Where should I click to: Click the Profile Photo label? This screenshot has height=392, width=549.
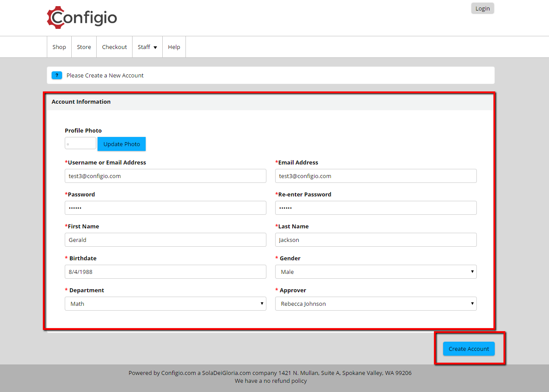[x=83, y=130]
